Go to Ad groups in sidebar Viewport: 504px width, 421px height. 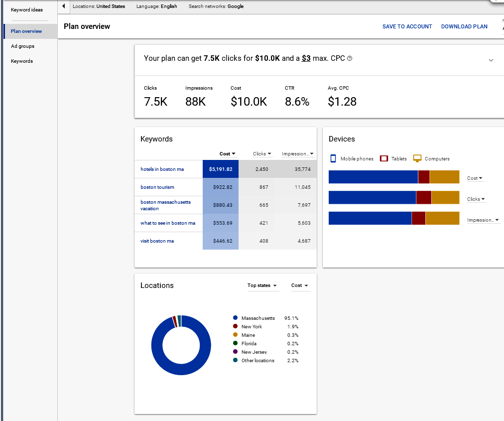coord(22,46)
